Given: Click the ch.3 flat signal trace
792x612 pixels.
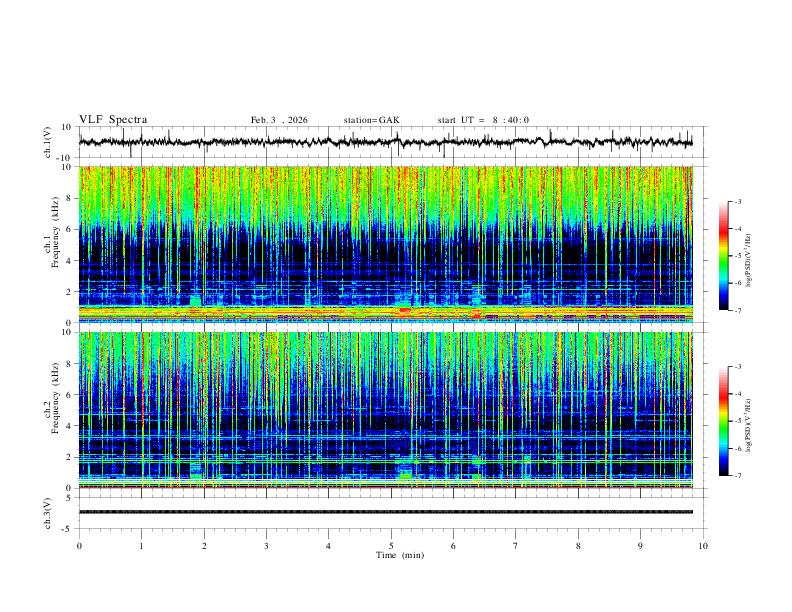Looking at the screenshot, I should (386, 512).
